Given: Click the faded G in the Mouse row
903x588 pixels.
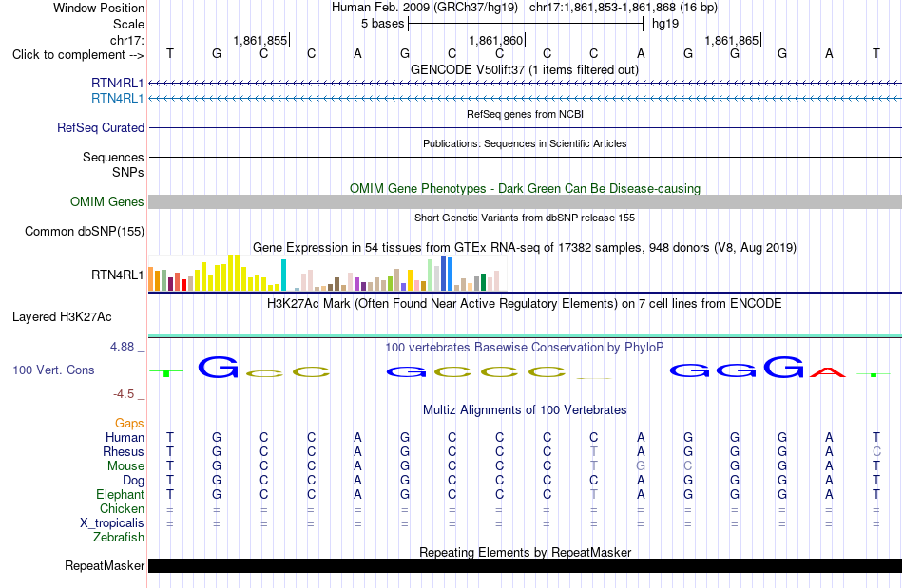Looking at the screenshot, I should pos(641,466).
